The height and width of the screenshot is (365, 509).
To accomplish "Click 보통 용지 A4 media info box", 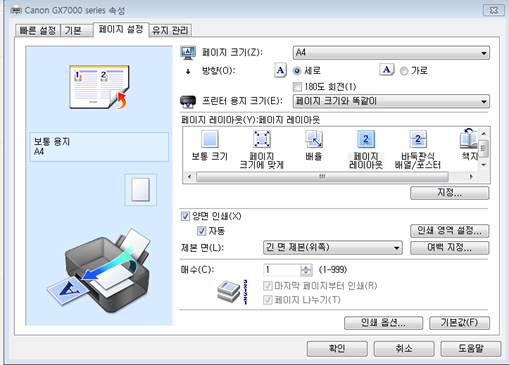I will click(x=99, y=147).
